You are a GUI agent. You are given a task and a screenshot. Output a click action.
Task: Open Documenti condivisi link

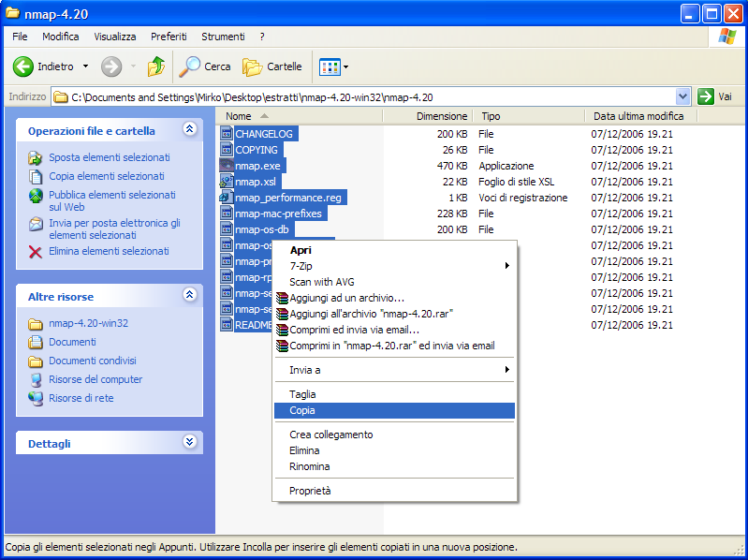tap(93, 361)
